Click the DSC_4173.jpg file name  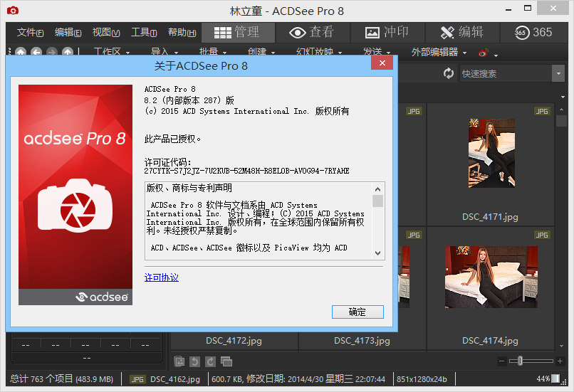(362, 341)
